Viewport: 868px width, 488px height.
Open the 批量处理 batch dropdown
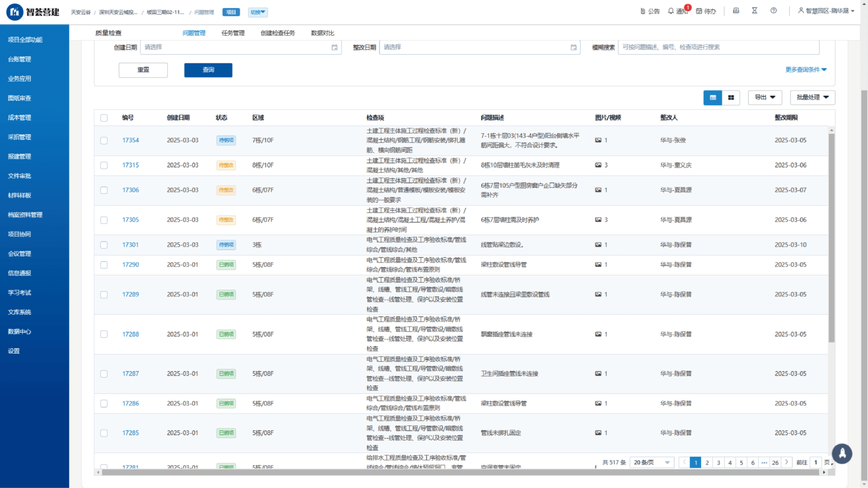click(x=812, y=98)
